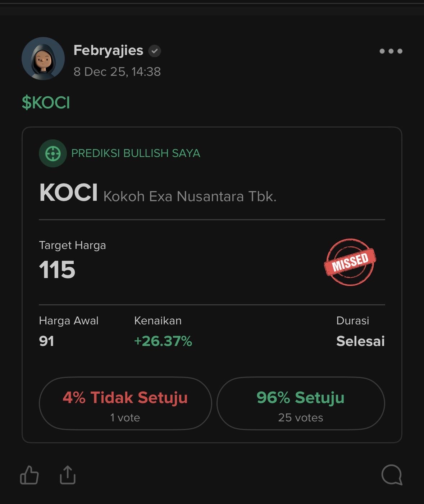Tap the Durasi Selesai status
The width and height of the screenshot is (424, 504).
click(x=360, y=341)
